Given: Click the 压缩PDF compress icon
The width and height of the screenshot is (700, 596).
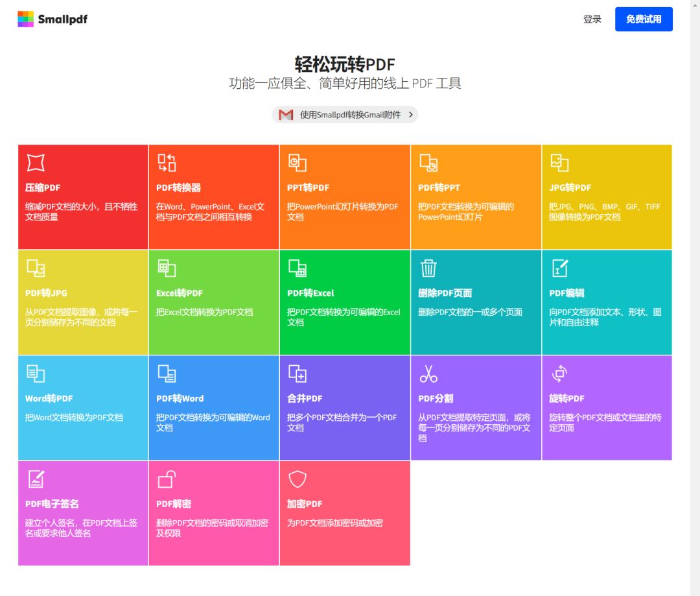Looking at the screenshot, I should coord(36,162).
